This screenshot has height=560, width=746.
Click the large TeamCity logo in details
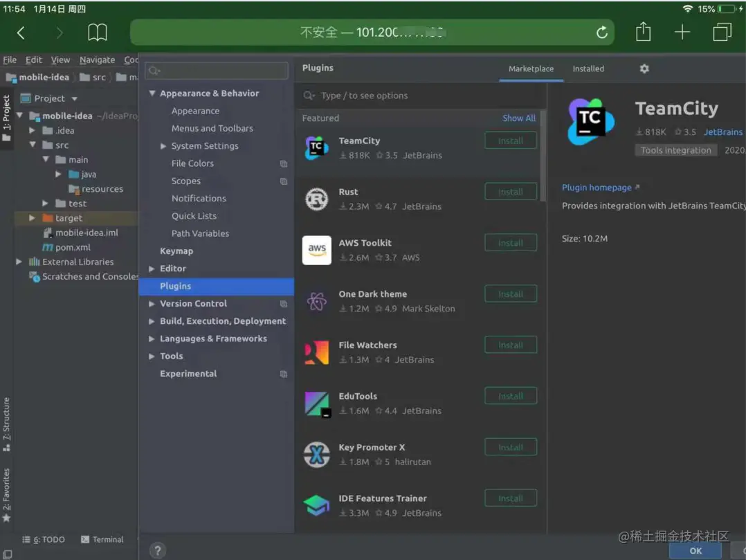[591, 121]
